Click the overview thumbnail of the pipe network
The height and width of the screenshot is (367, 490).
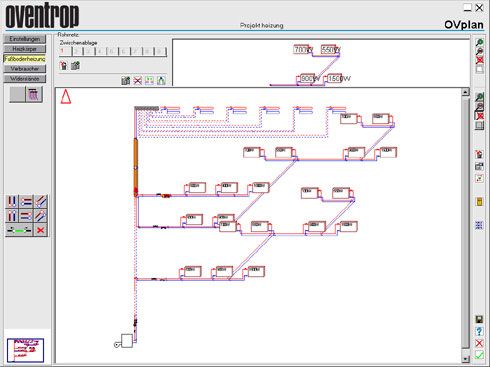(26, 350)
